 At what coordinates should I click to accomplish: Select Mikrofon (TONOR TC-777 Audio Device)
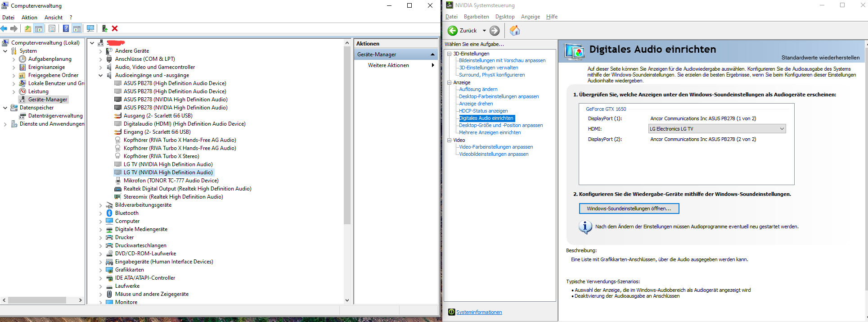point(171,181)
